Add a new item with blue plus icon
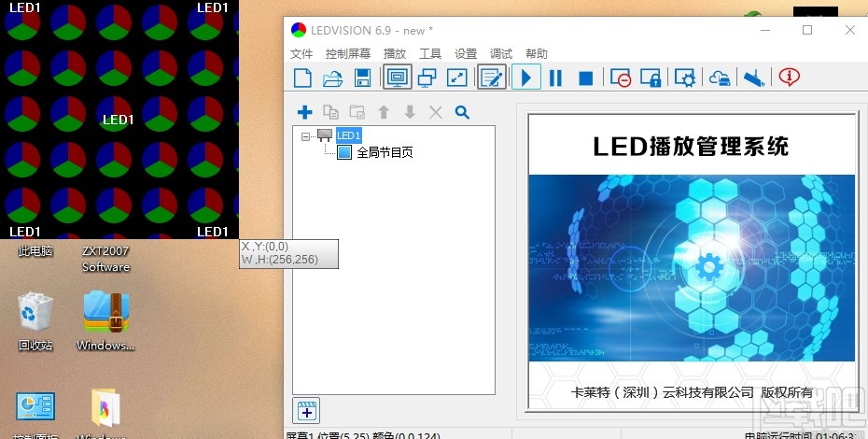 coord(304,112)
